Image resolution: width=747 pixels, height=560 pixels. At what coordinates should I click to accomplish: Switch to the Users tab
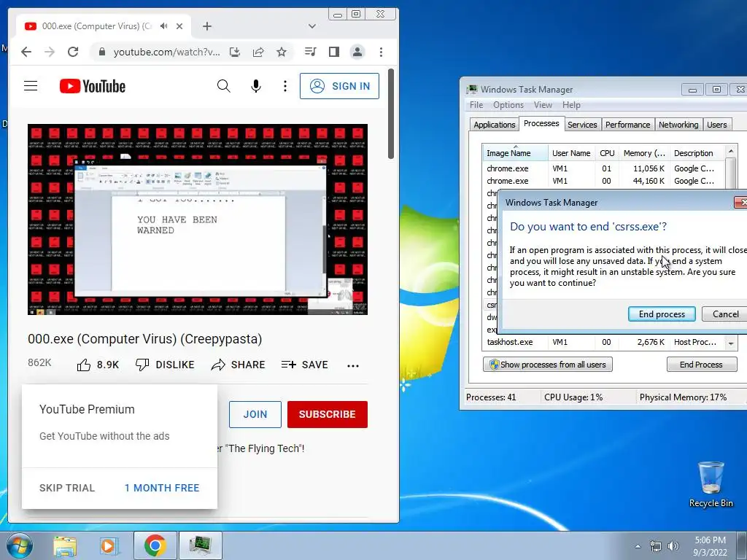coord(716,125)
